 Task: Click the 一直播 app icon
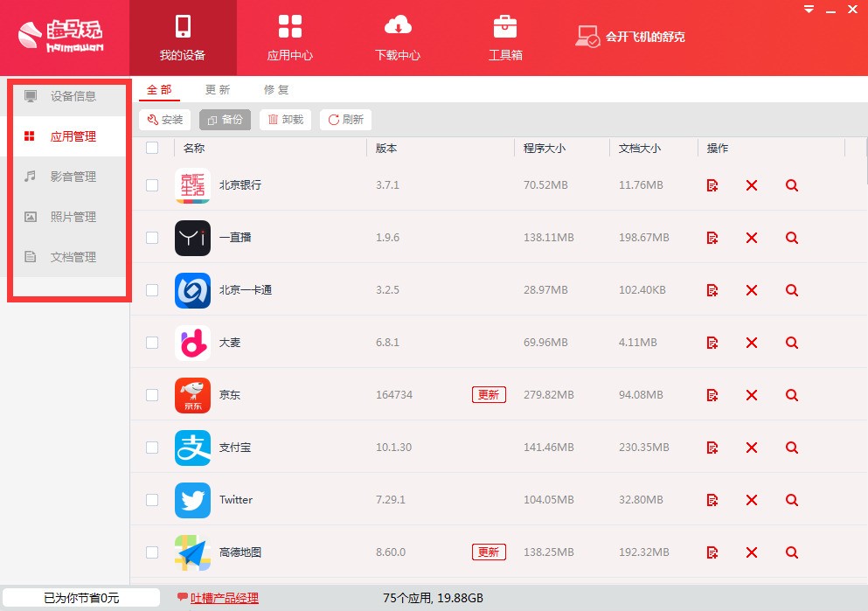(192, 238)
